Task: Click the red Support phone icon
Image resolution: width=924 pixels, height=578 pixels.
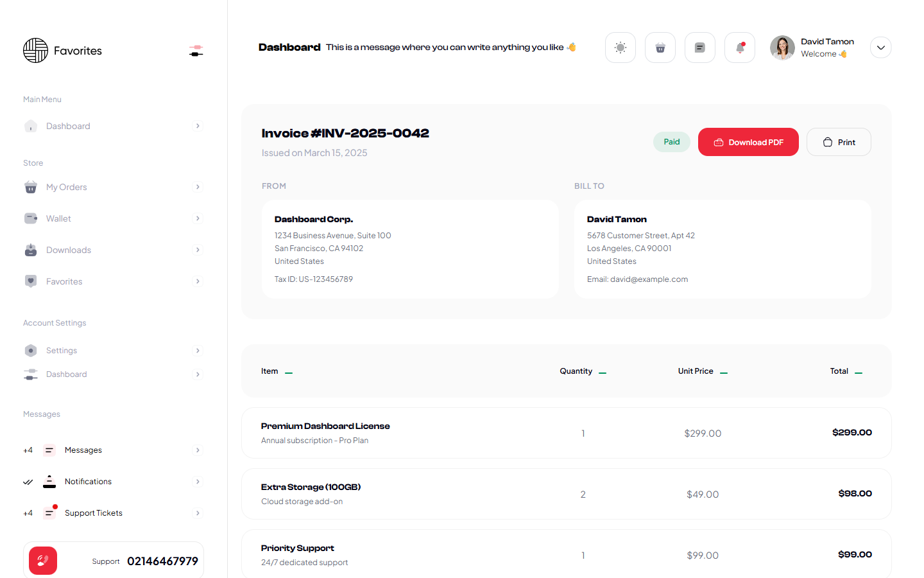Action: [x=42, y=560]
